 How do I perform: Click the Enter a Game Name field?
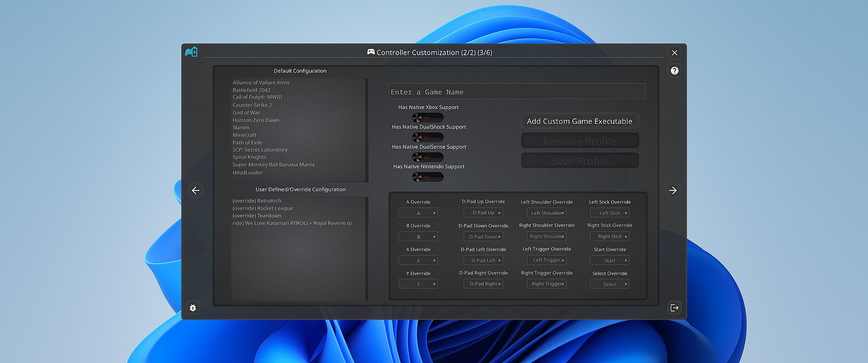(x=516, y=92)
